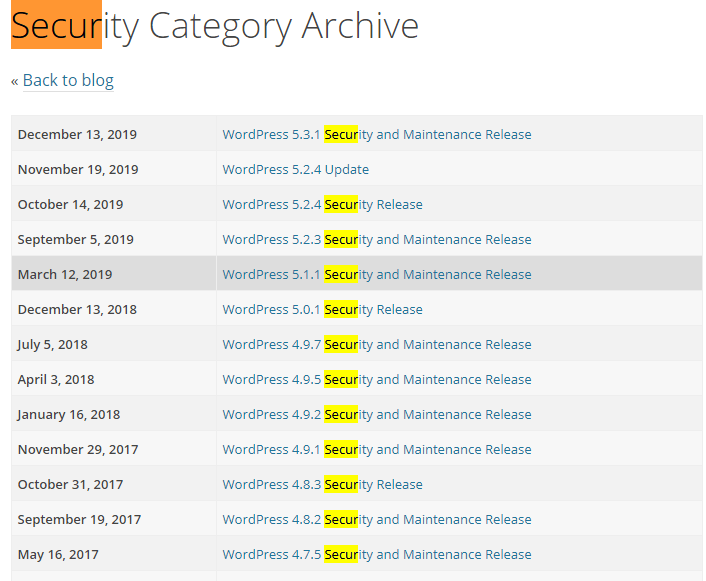
Task: Click the March 12, 2019 date cell
Action: 113,274
